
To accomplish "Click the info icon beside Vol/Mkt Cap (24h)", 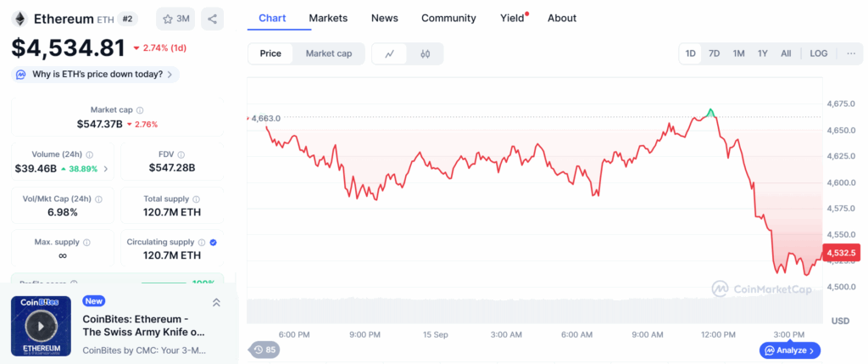I will [x=98, y=199].
